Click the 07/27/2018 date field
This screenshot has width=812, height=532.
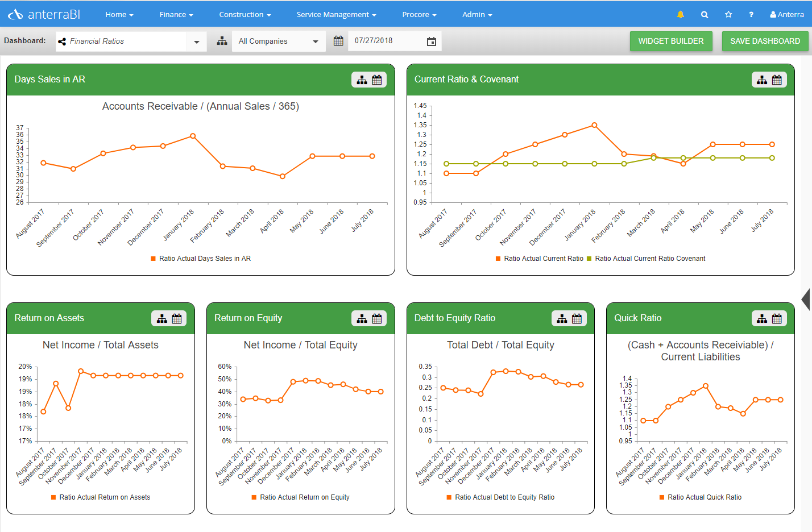[x=395, y=41]
